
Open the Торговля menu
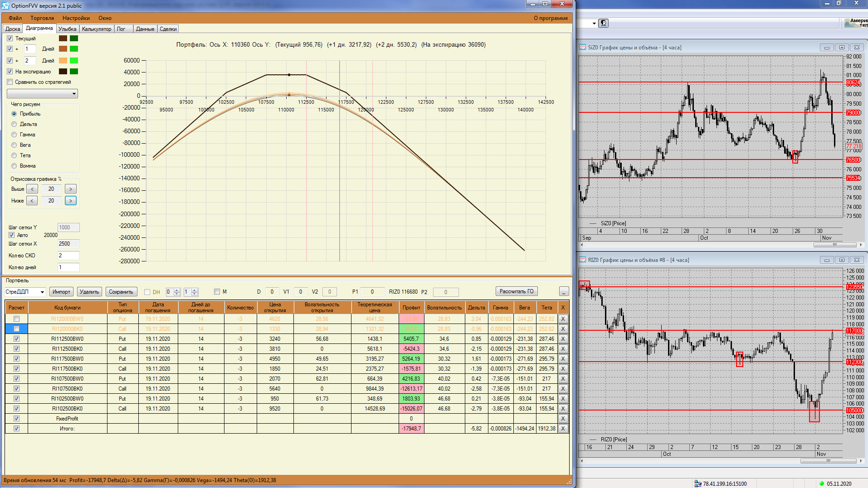(x=42, y=18)
